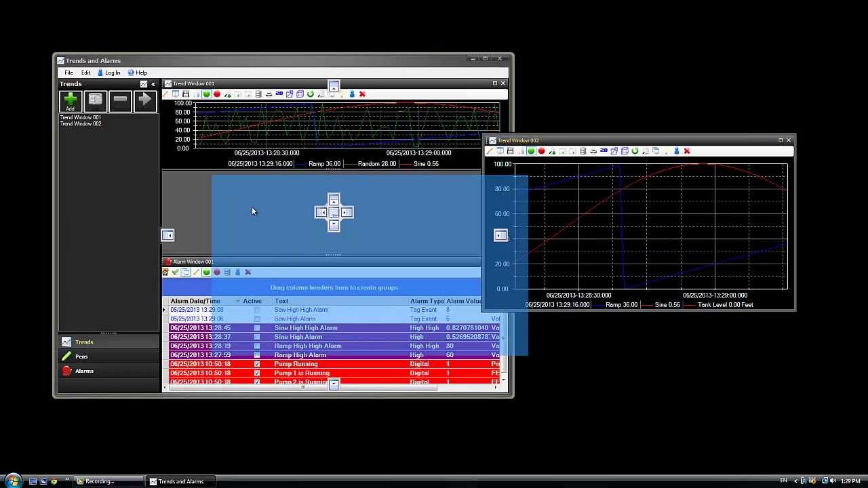This screenshot has height=488, width=868.
Task: Click the green checkmark acknowledge icon in Alarm Window
Action: (175, 272)
